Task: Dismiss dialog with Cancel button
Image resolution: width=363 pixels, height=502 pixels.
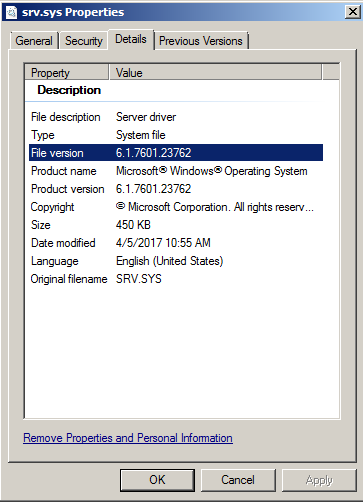Action: pyautogui.click(x=238, y=480)
